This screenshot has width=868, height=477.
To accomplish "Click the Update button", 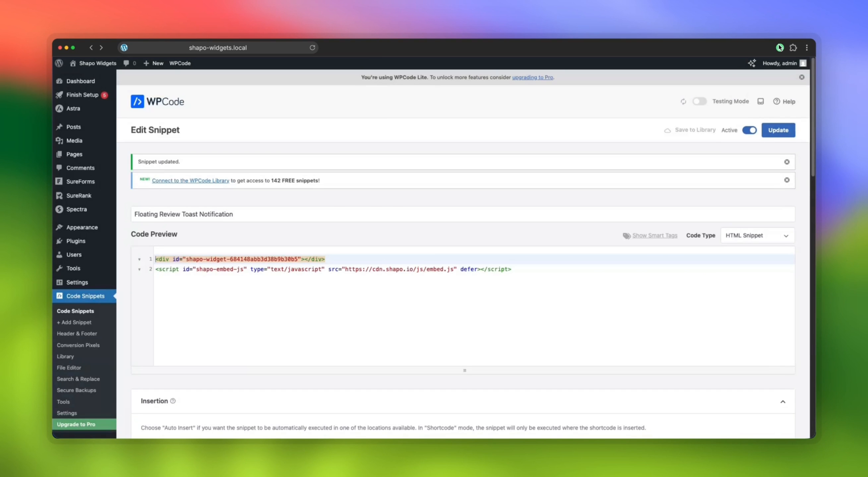I will click(778, 130).
